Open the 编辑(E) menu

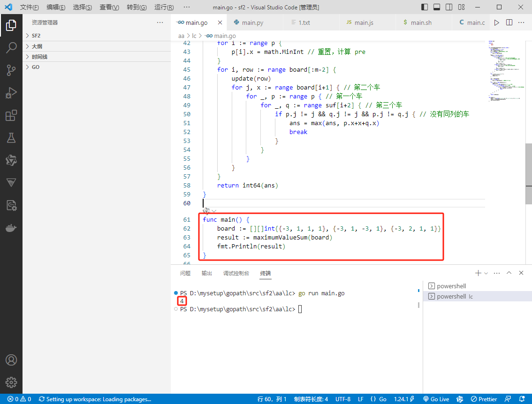(56, 7)
